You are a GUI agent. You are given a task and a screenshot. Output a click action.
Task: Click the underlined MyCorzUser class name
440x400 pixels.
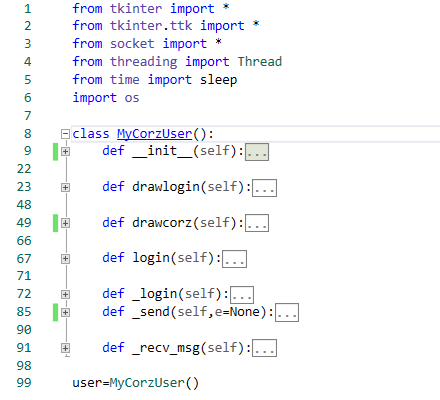(x=155, y=134)
